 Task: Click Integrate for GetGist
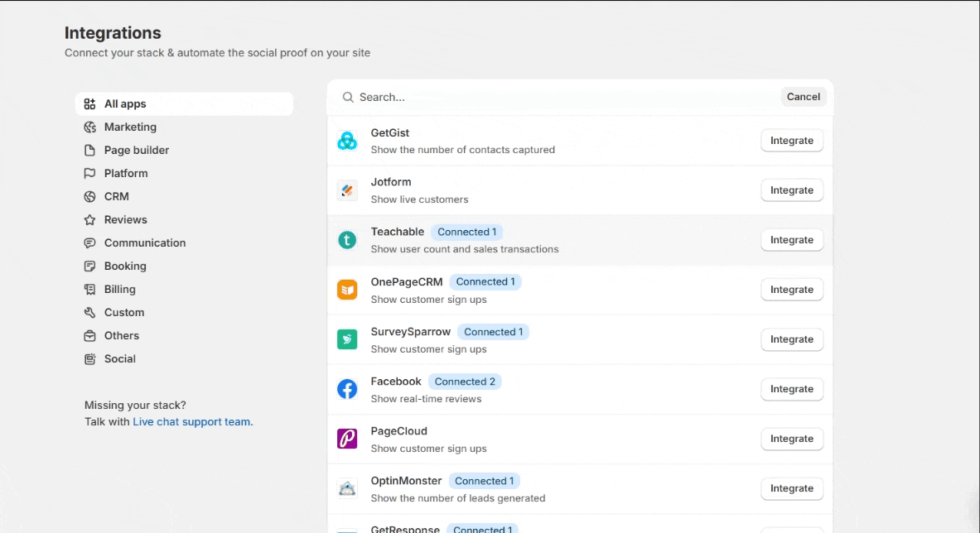[792, 141]
